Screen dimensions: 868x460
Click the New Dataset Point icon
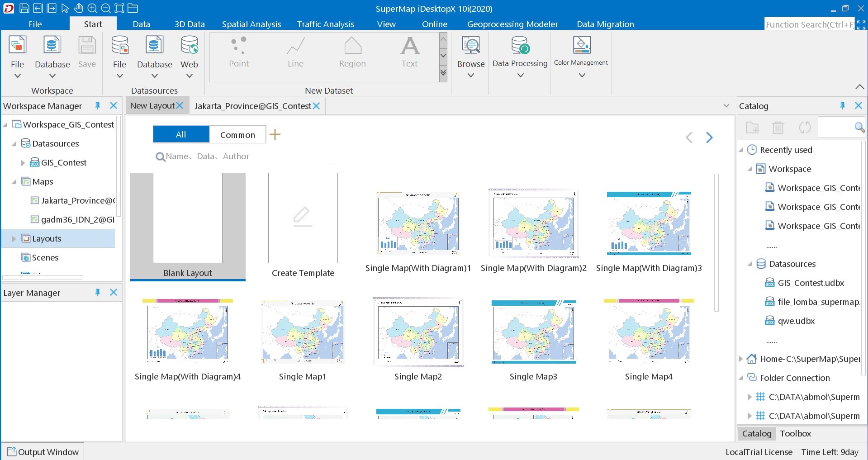point(239,46)
